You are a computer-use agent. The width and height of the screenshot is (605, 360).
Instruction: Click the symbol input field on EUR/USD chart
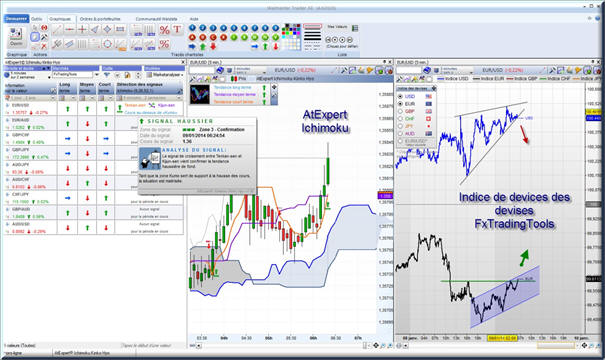[x=201, y=70]
